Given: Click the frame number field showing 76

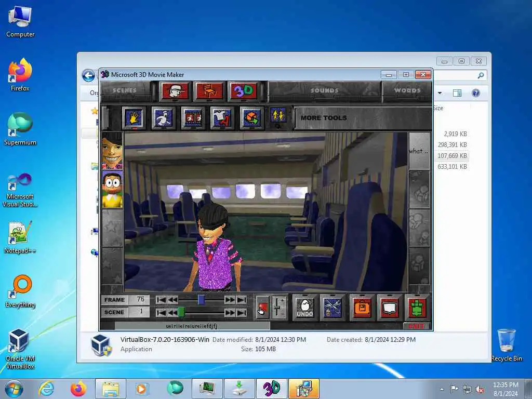Looking at the screenshot, I should click(x=139, y=300).
